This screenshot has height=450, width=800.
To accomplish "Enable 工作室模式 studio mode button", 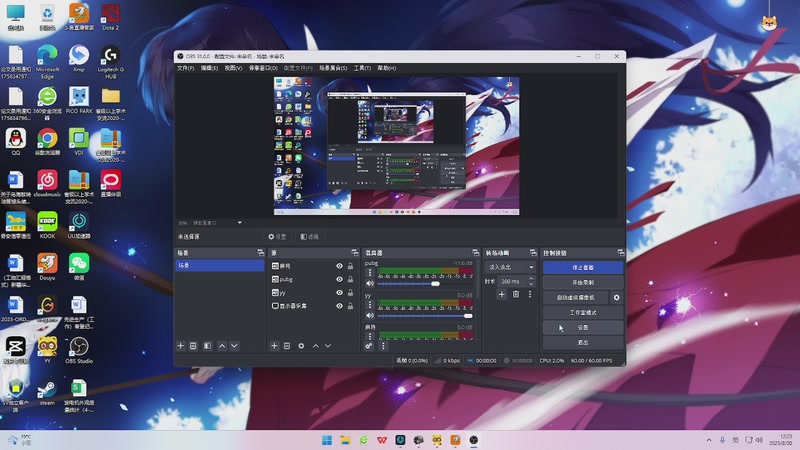I will tap(583, 312).
